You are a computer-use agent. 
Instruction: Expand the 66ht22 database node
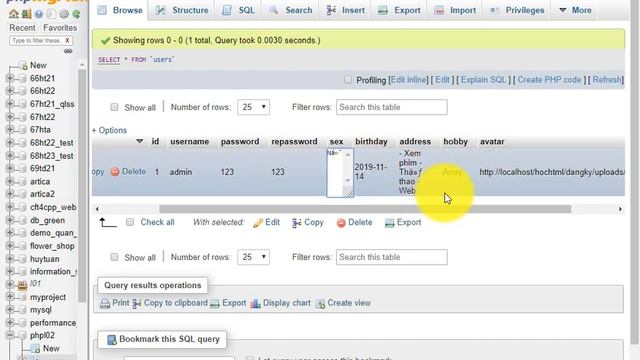10,91
